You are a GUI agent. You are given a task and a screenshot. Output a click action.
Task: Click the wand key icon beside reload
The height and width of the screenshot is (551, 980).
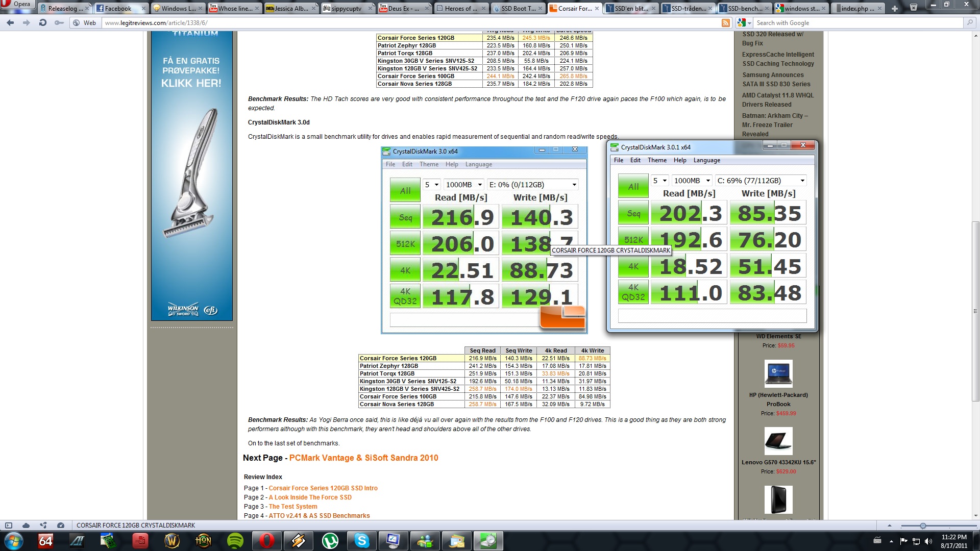tap(59, 23)
